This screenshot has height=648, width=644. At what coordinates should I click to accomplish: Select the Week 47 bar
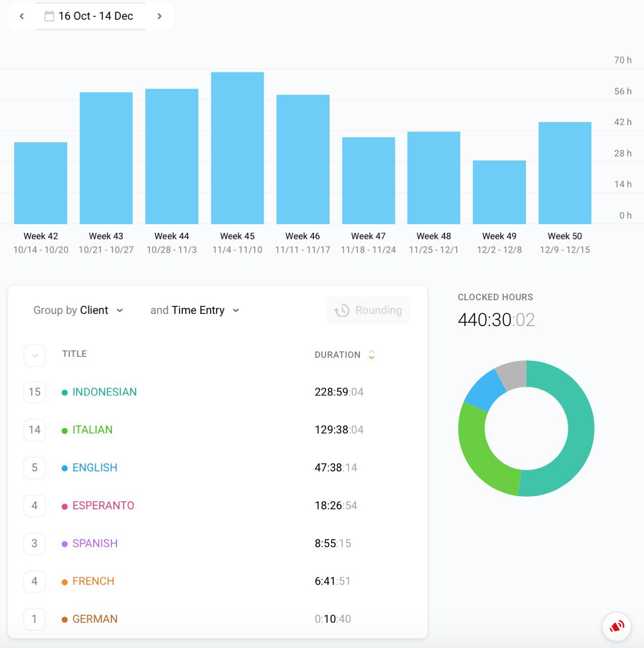coord(369,181)
